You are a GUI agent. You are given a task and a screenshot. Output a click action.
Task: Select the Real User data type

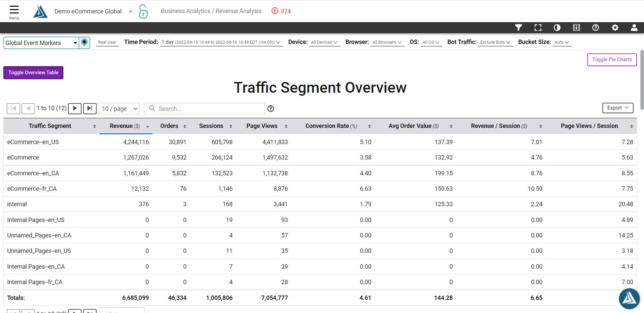click(x=107, y=42)
